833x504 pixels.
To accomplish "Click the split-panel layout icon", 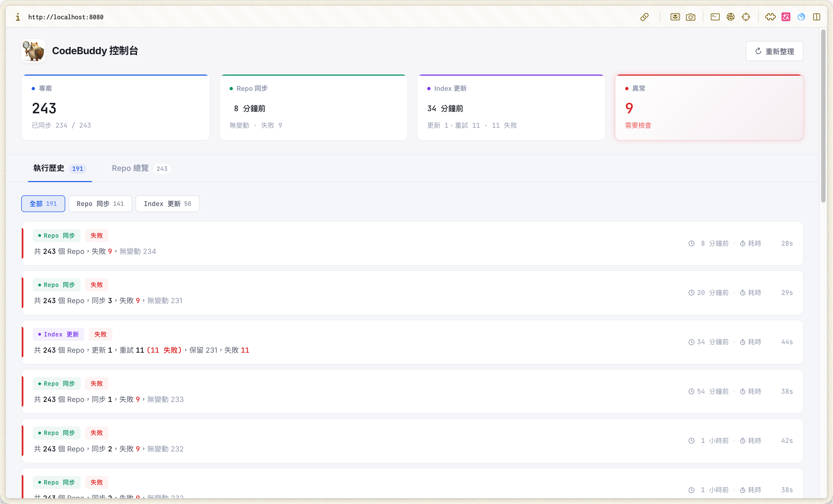I will [x=817, y=17].
